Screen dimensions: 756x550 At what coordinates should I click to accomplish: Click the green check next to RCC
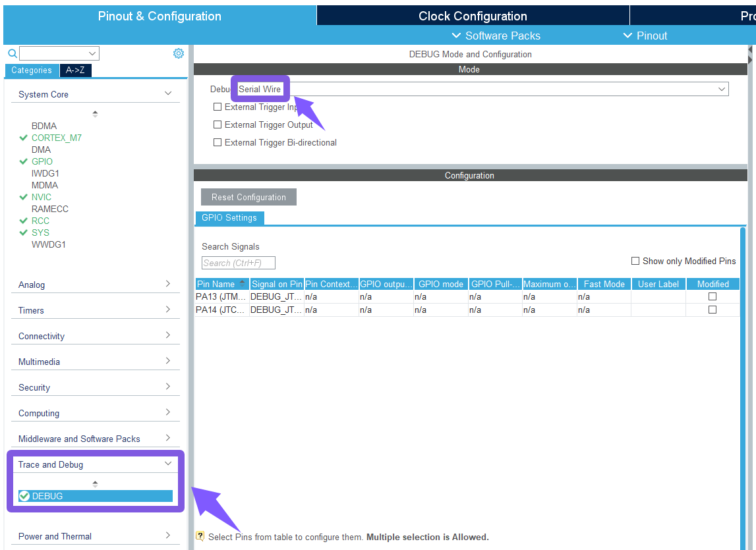23,221
